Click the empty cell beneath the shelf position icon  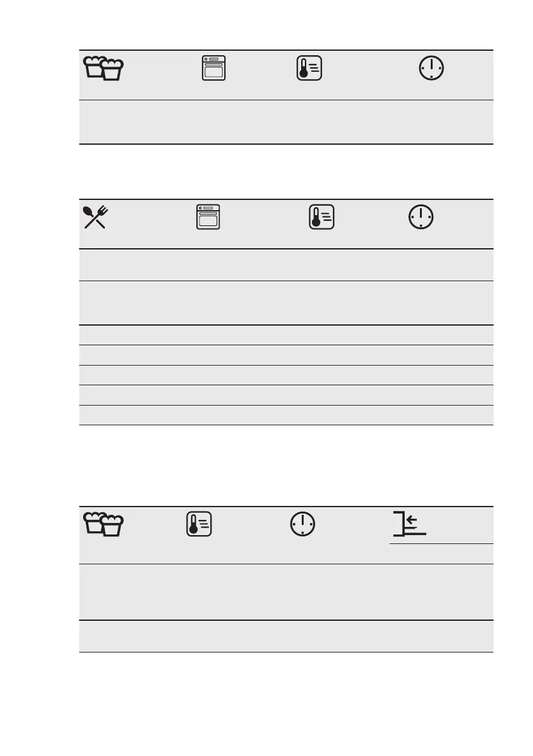442,554
